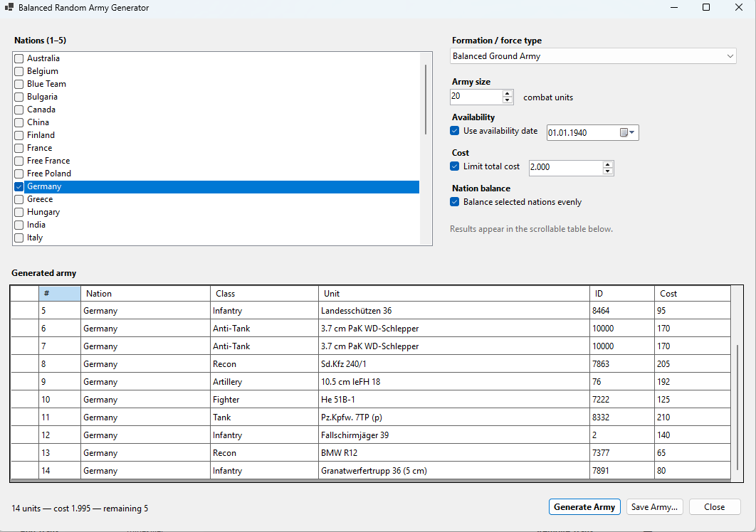Sort table by Unit column header
The width and height of the screenshot is (756, 532).
tap(454, 294)
